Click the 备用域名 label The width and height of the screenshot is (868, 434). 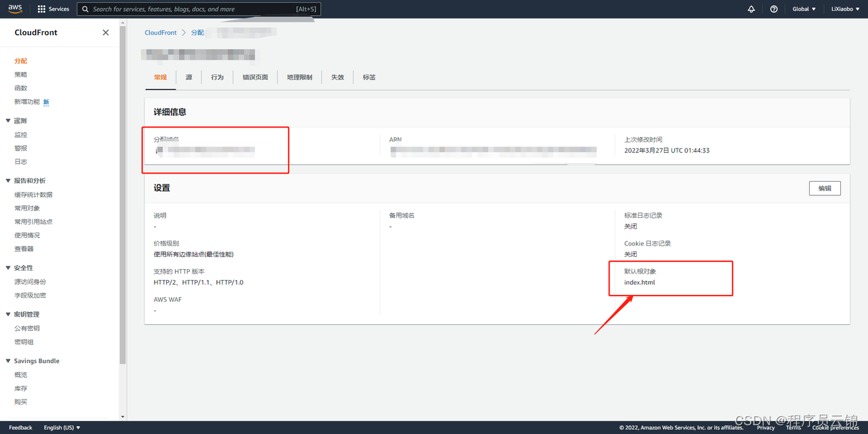[402, 216]
